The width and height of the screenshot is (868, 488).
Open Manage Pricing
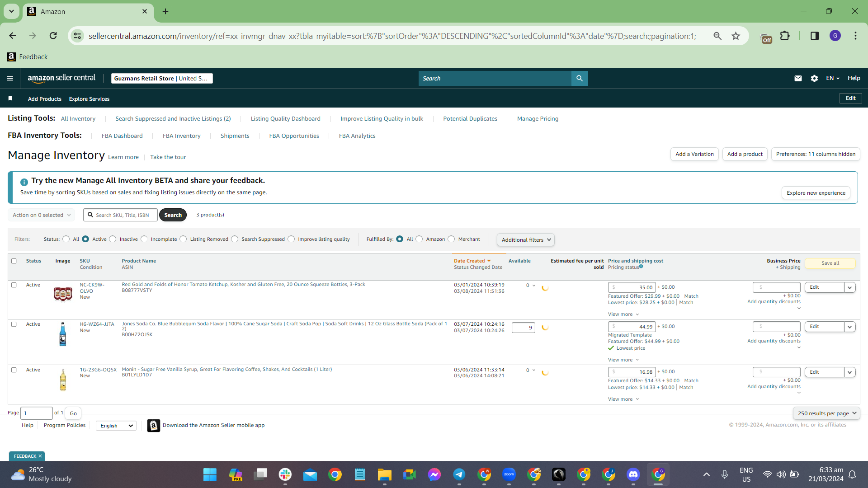point(538,119)
